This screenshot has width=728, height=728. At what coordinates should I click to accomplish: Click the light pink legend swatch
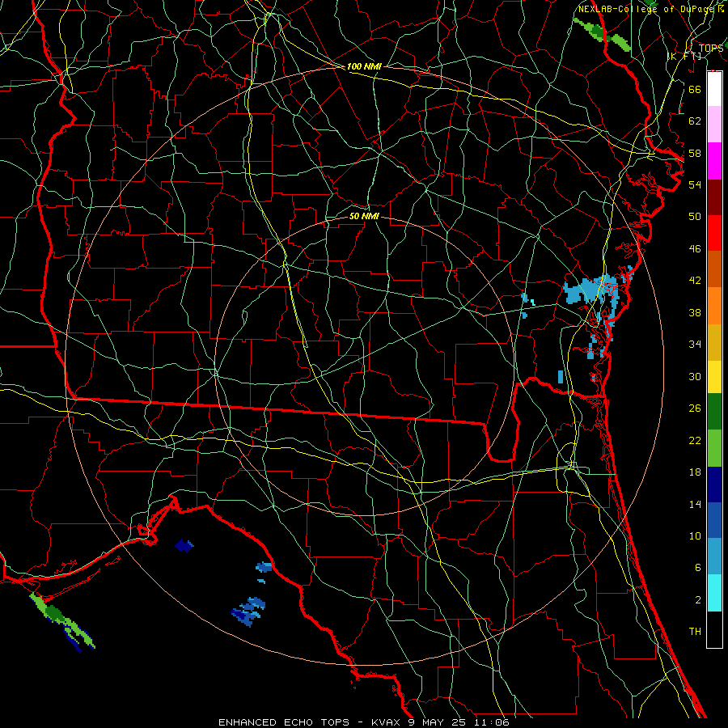[714, 125]
